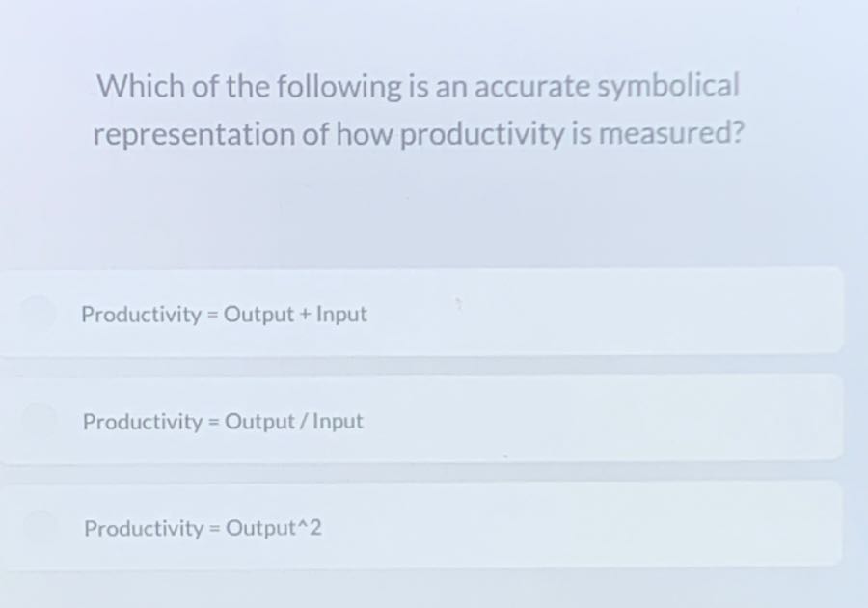
Task: Click the word 'Which' starting the question
Action: pos(141,87)
